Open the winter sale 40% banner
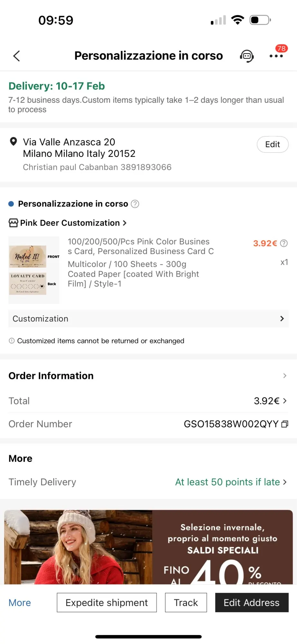297x644 pixels. click(148, 547)
